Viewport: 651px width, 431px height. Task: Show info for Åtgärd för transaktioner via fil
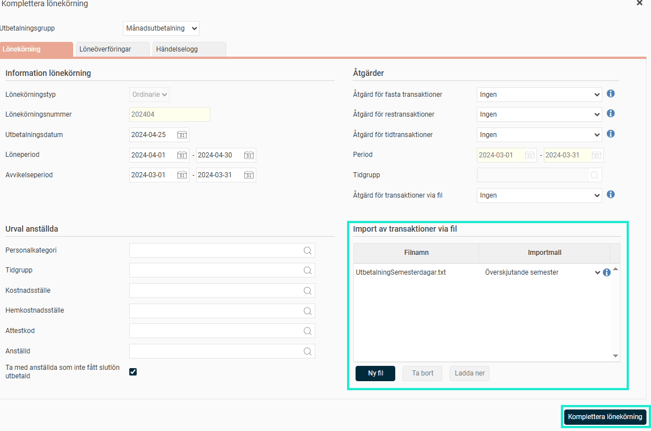pyautogui.click(x=610, y=195)
